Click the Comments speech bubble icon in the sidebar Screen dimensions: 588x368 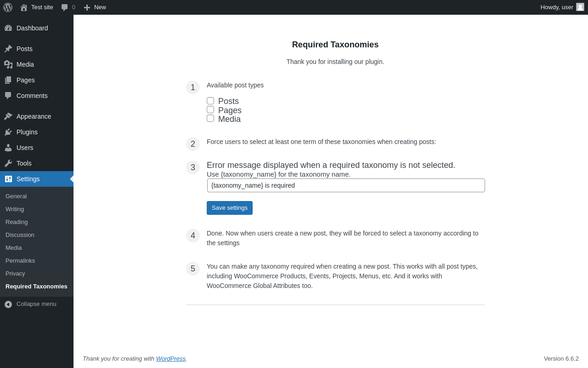click(8, 96)
